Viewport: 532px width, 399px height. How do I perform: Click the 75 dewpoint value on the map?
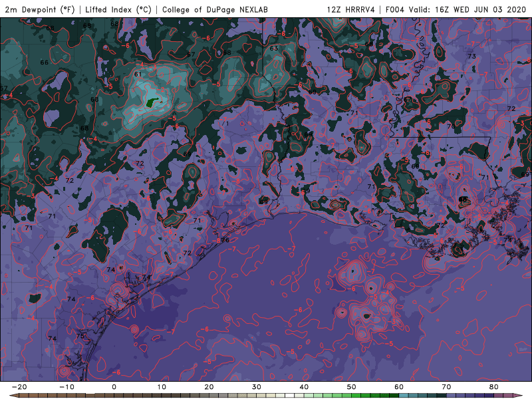tap(80, 336)
